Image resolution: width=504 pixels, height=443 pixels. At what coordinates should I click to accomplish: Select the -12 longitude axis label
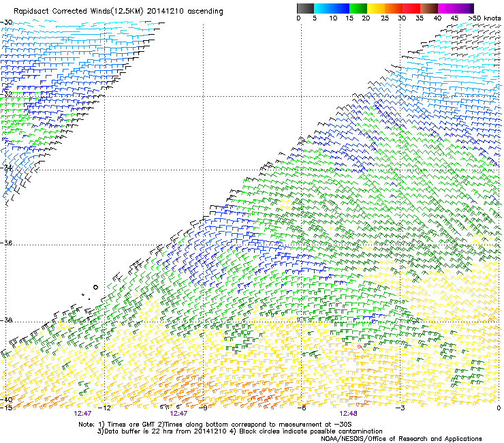coord(104,408)
